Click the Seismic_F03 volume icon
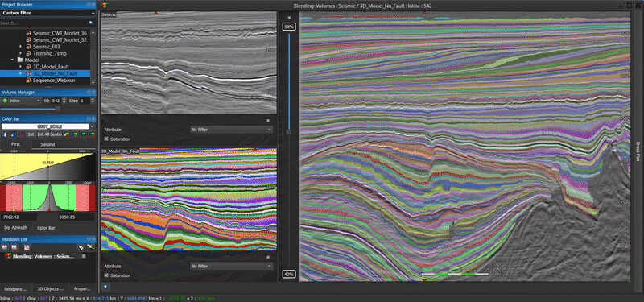644x302 pixels. [28, 47]
